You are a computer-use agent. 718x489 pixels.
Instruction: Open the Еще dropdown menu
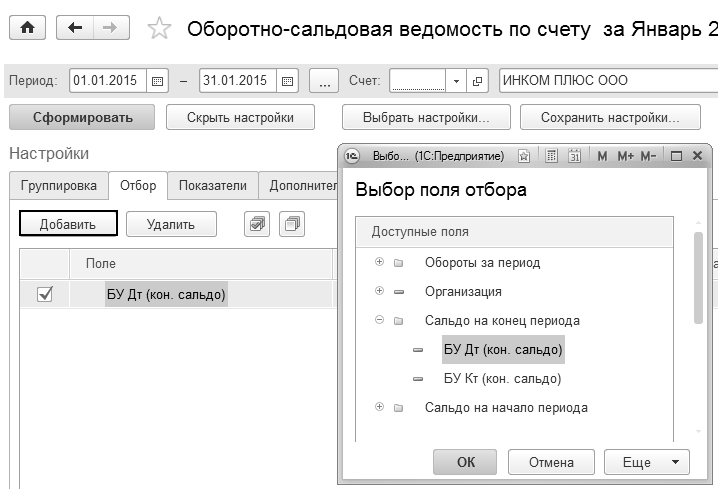point(646,462)
